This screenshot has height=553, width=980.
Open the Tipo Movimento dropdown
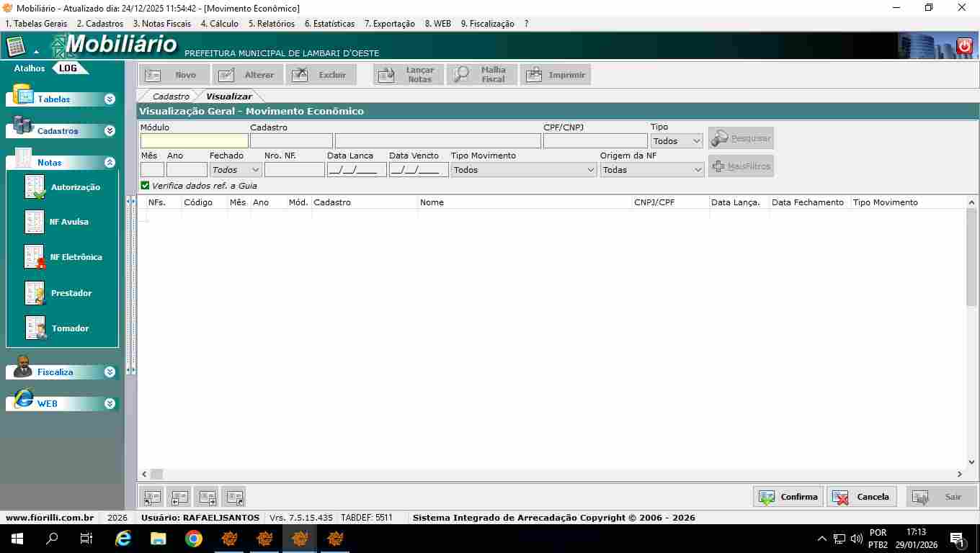524,170
